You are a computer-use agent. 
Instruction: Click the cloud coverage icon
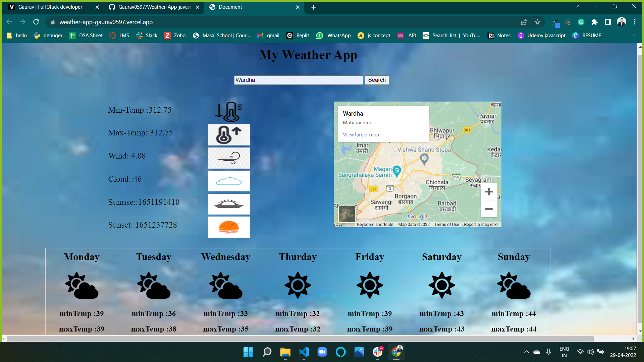(228, 181)
